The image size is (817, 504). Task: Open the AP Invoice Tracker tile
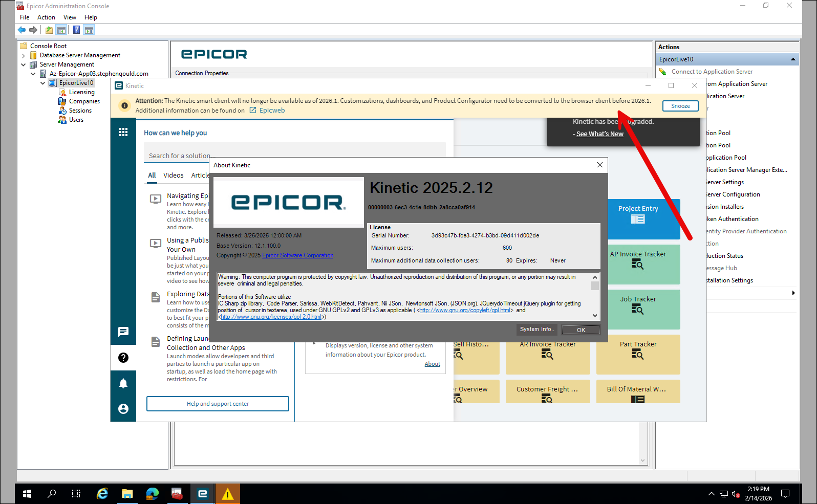click(638, 264)
